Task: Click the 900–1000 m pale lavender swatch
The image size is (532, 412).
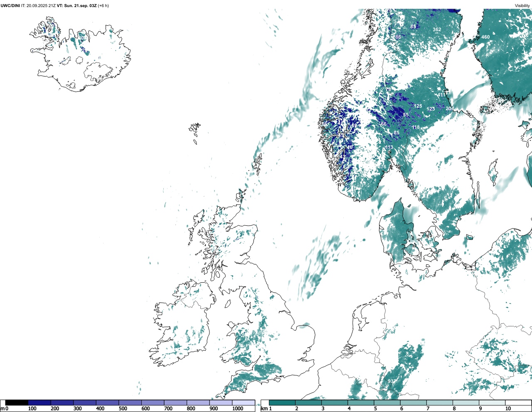Action: [221, 402]
